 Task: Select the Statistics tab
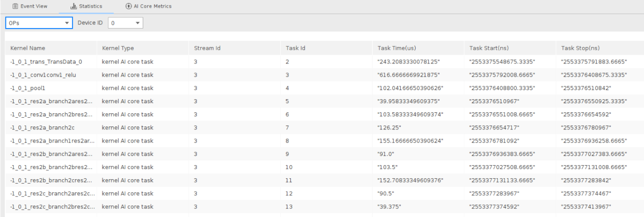tap(87, 6)
